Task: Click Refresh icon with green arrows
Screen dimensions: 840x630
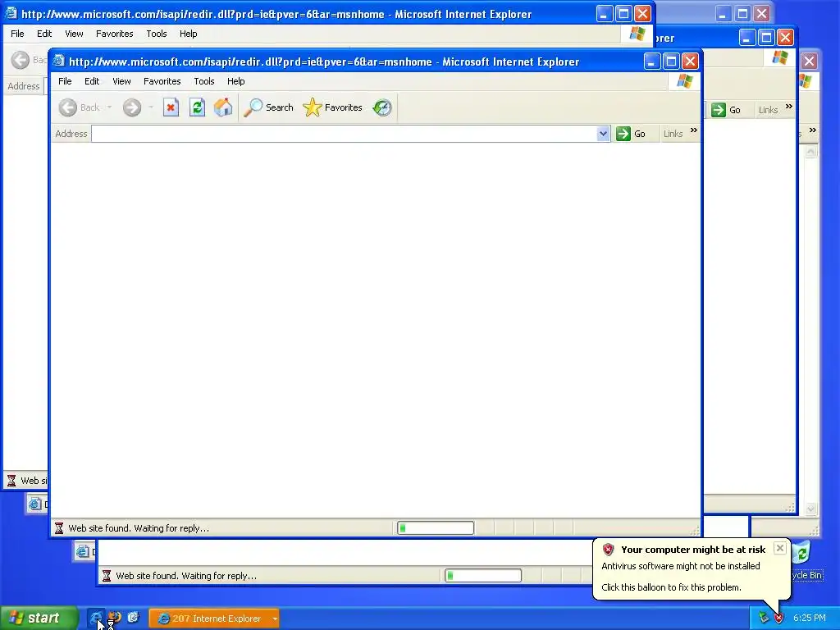Action: click(x=197, y=107)
